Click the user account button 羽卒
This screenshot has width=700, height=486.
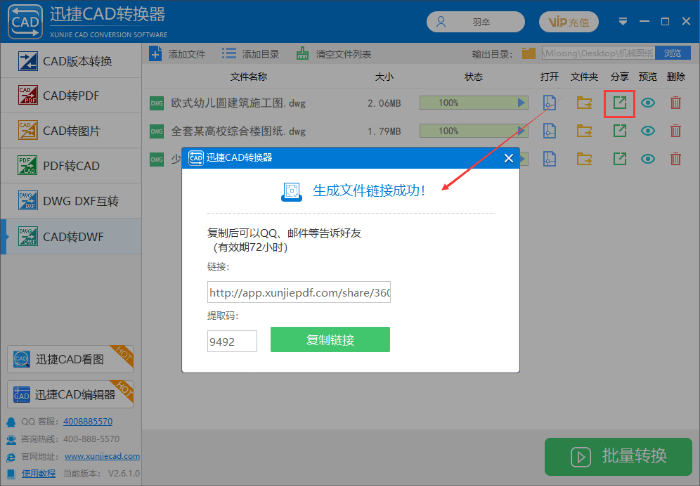click(x=475, y=22)
